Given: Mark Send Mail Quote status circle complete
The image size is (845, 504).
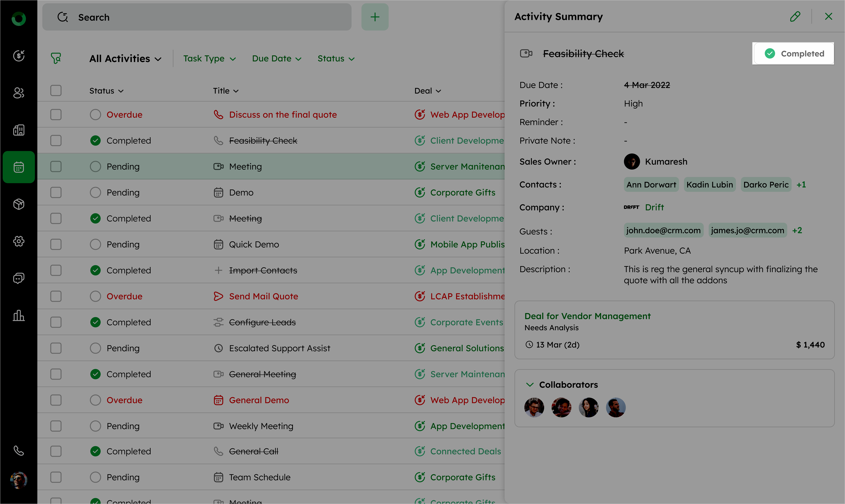Looking at the screenshot, I should (x=95, y=296).
